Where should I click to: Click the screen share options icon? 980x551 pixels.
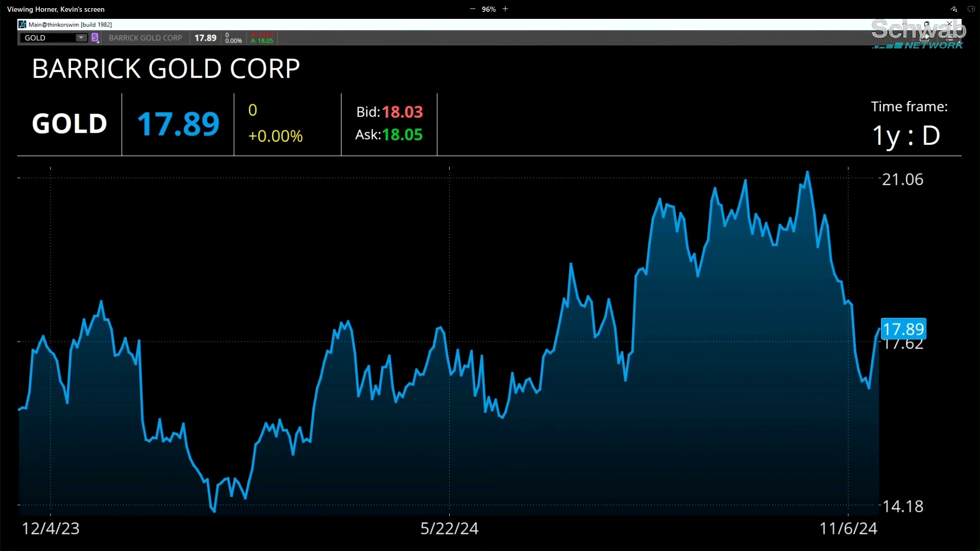[971, 9]
